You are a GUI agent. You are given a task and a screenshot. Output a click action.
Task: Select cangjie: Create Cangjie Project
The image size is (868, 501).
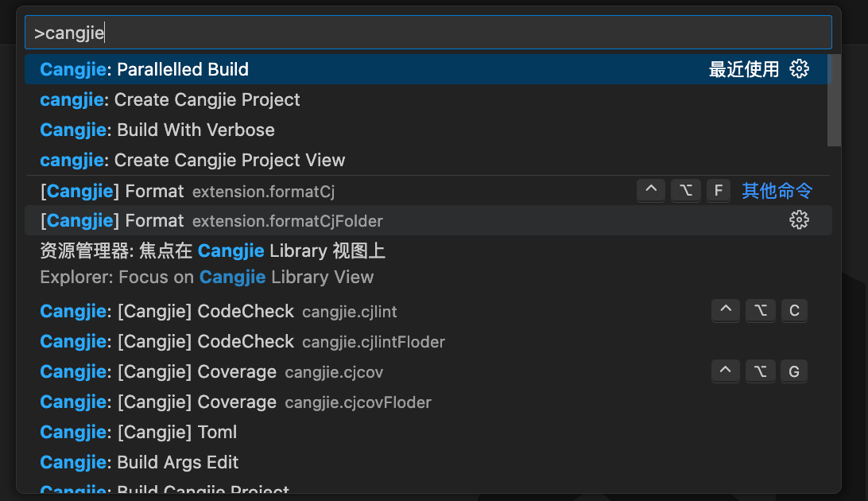pos(428,99)
